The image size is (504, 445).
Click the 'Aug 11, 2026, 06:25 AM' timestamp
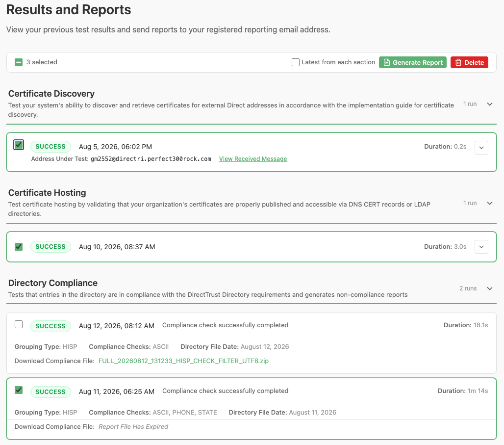coord(117,392)
